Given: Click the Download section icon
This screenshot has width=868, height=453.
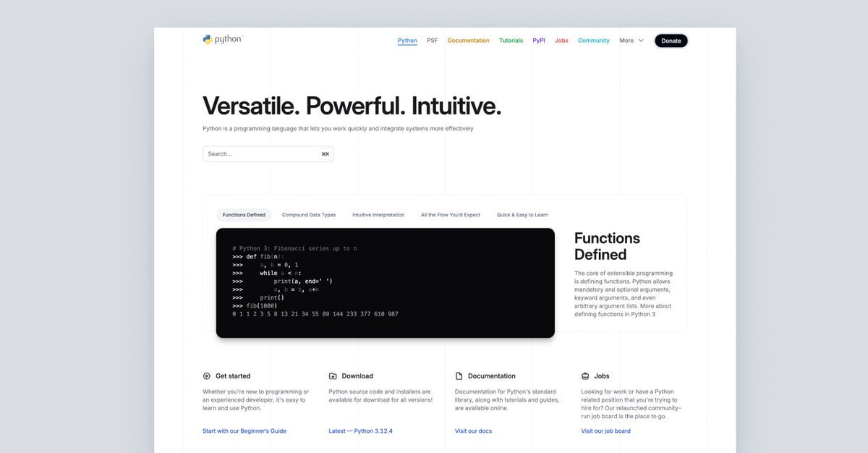Looking at the screenshot, I should [x=333, y=376].
